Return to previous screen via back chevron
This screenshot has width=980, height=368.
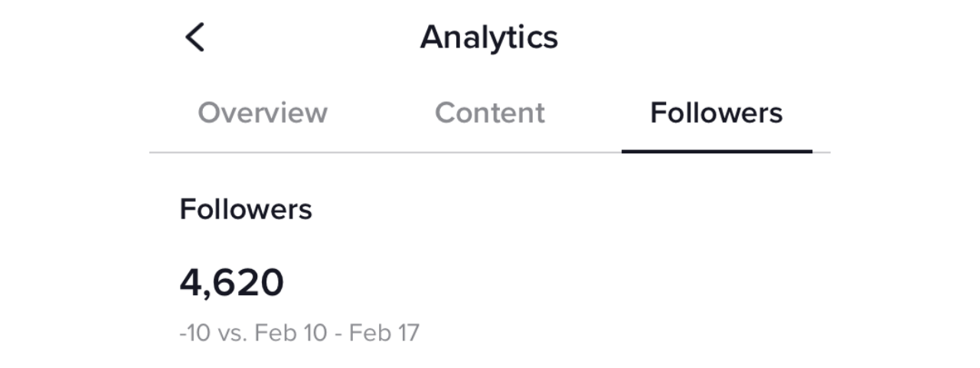coord(195,37)
